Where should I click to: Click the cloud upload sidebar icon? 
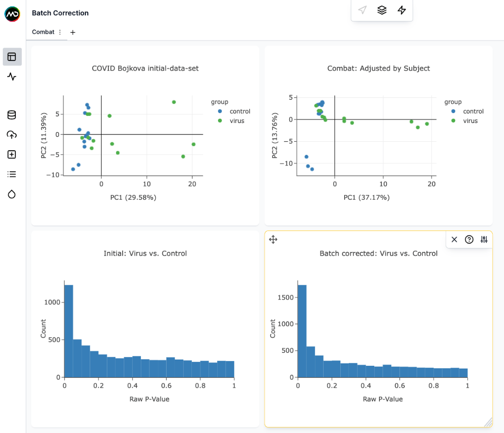coord(12,134)
